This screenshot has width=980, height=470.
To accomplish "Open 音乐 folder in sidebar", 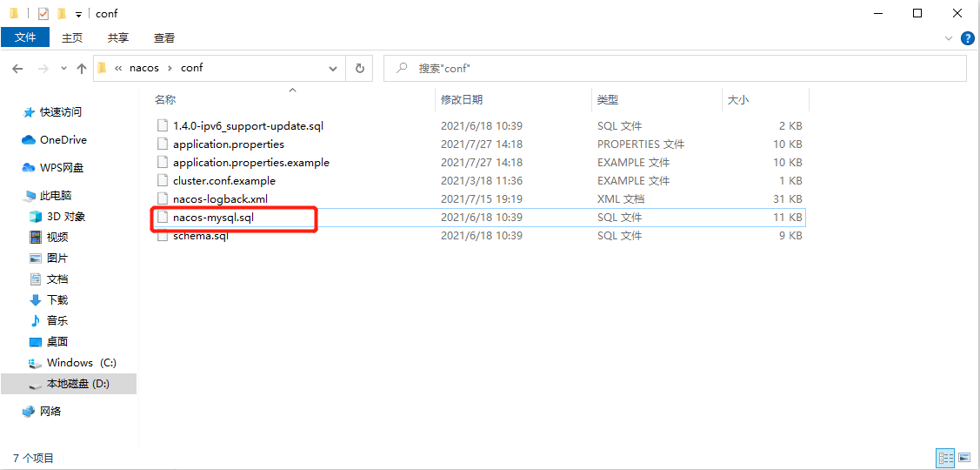I will [57, 321].
